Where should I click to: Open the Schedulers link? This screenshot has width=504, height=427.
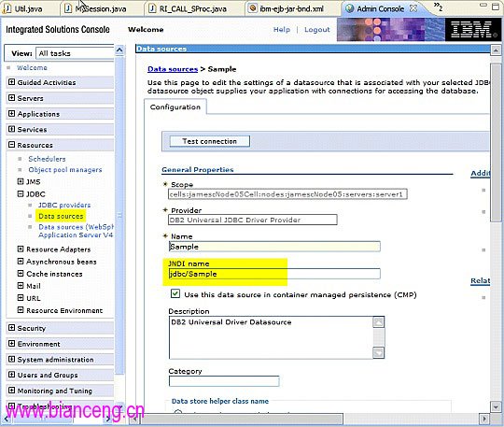(x=47, y=159)
